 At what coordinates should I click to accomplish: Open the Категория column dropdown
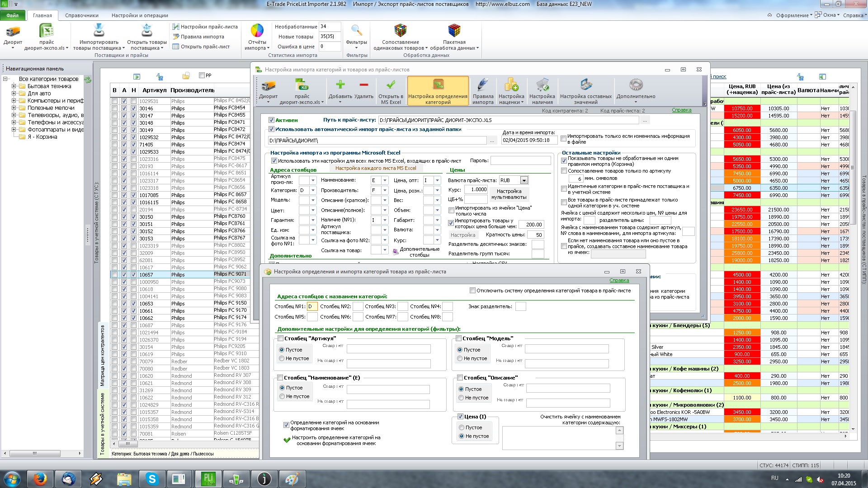(x=313, y=190)
